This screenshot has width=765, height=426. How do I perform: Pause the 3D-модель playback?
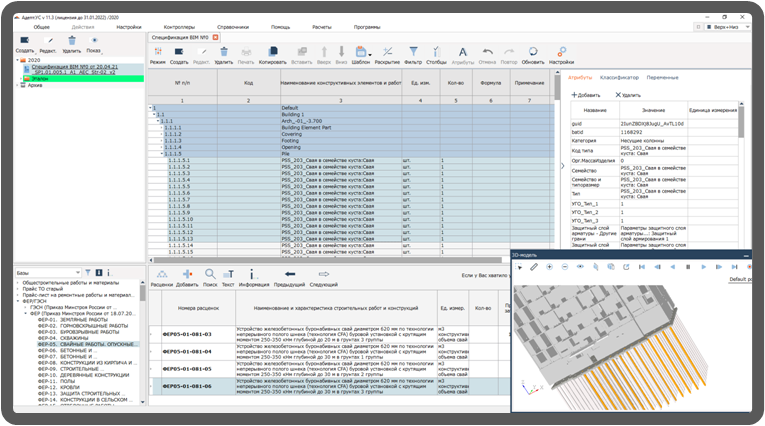(688, 267)
